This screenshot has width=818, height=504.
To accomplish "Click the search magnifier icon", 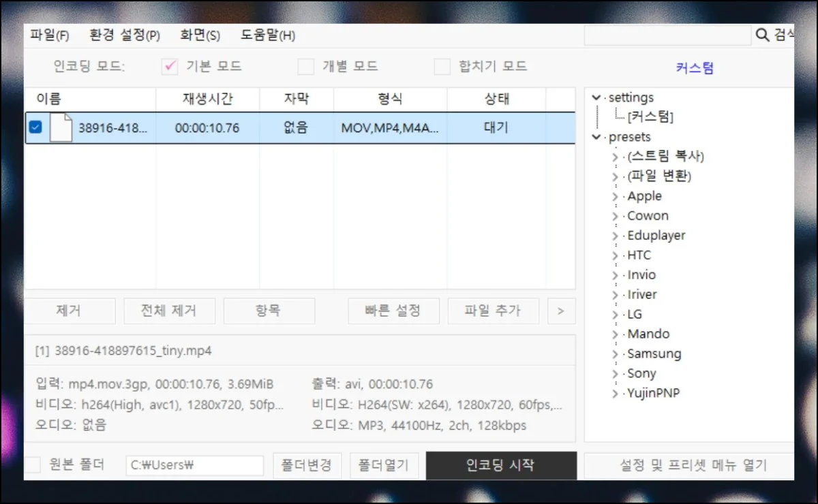I will [762, 35].
